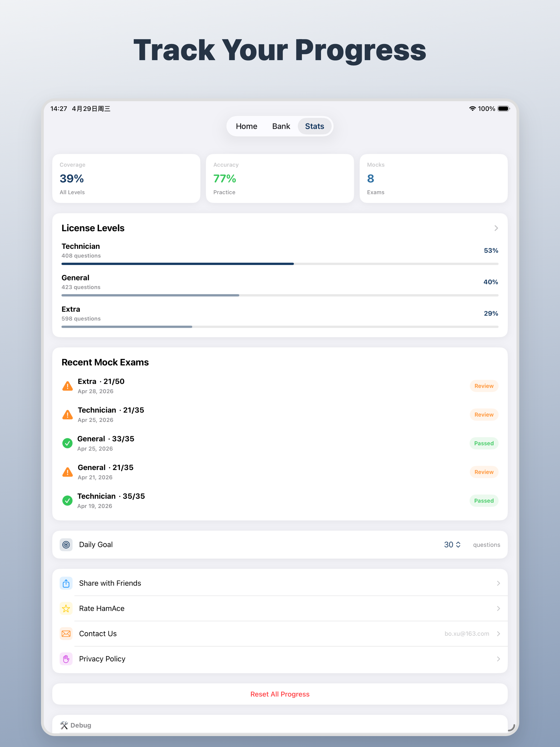Screen dimensions: 560x747
Task: Click green checkmark for General 33/35 exam
Action: pyautogui.click(x=68, y=443)
